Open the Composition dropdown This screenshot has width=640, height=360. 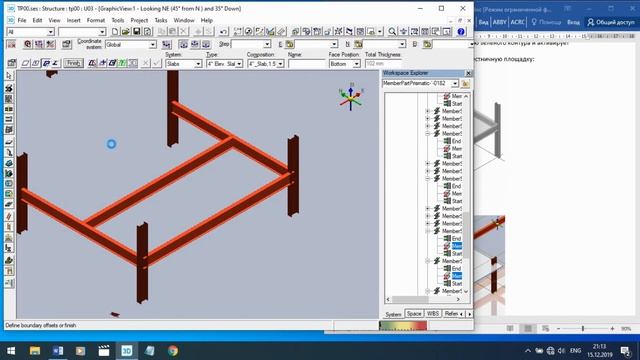click(x=280, y=64)
